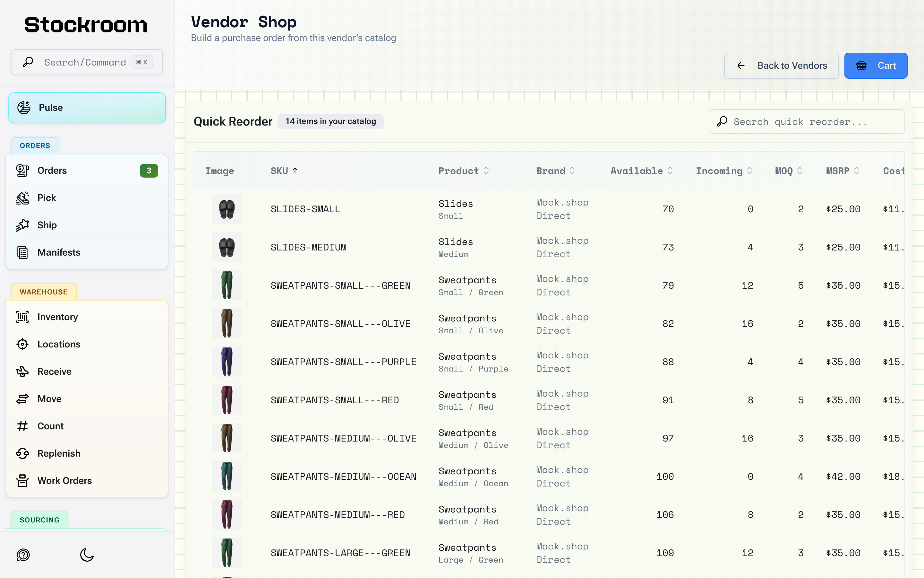This screenshot has height=578, width=924.
Task: Navigate to Work Orders
Action: tap(87, 480)
